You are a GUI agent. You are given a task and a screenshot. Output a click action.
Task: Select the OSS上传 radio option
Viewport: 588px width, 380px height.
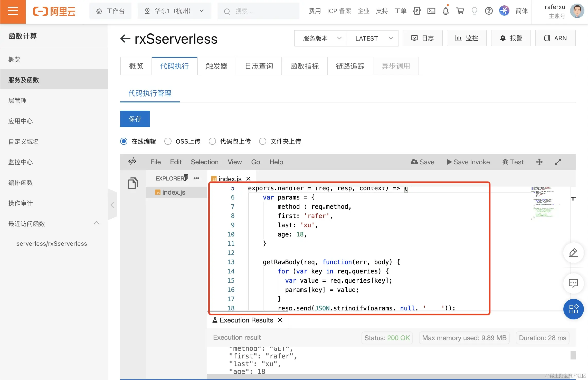tap(168, 141)
